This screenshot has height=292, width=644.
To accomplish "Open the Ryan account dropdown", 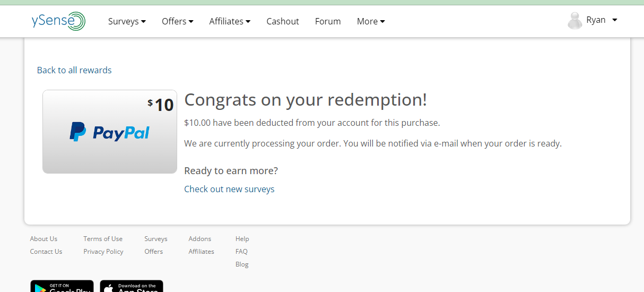I will coord(602,20).
